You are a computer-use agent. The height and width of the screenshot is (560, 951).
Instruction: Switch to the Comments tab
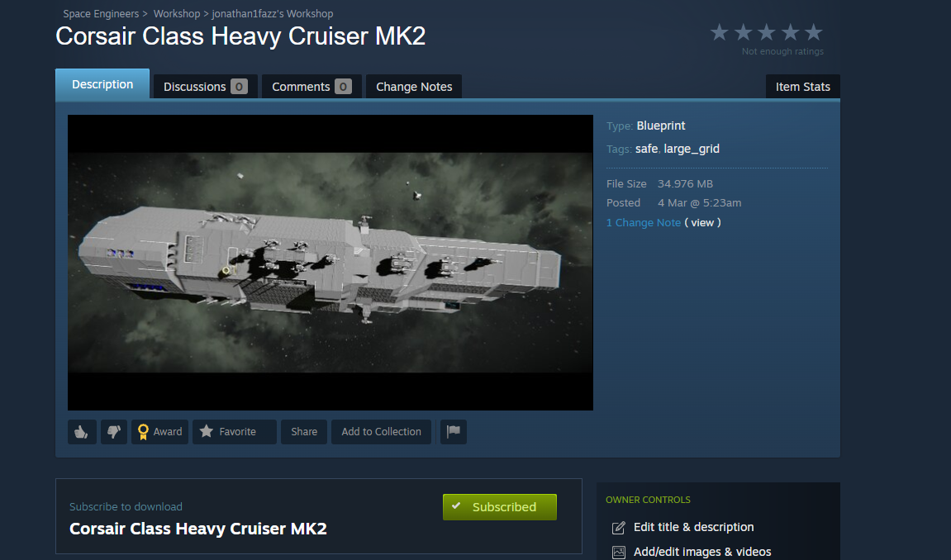click(x=311, y=87)
